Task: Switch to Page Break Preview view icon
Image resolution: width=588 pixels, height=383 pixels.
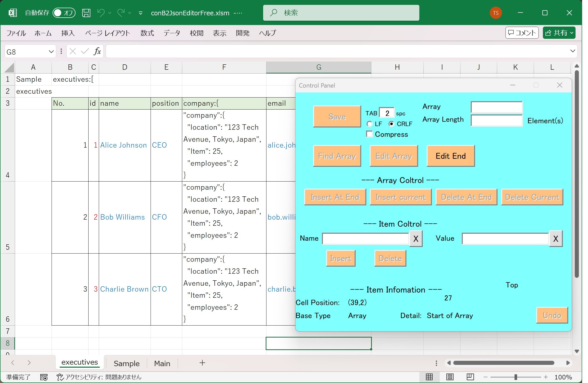Action: pyautogui.click(x=470, y=377)
